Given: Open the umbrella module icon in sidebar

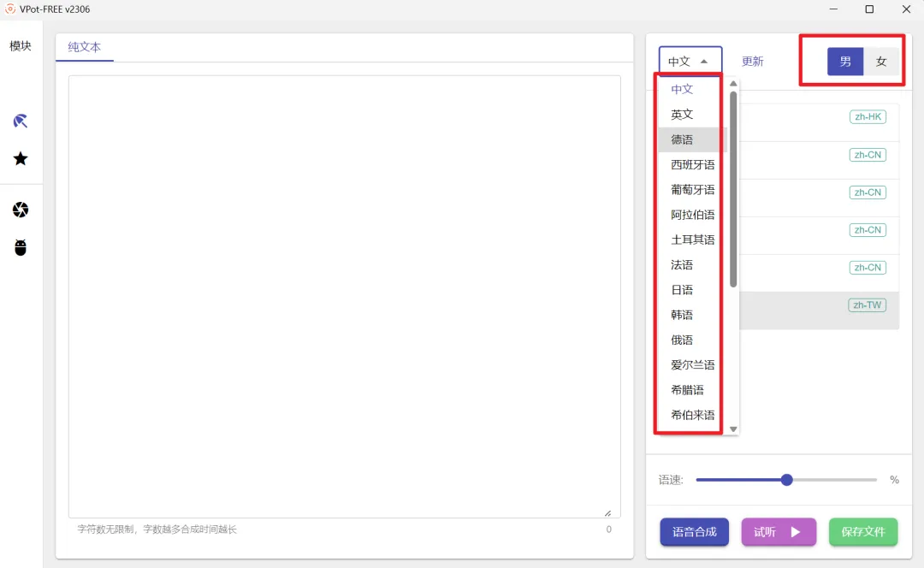Looking at the screenshot, I should point(21,121).
